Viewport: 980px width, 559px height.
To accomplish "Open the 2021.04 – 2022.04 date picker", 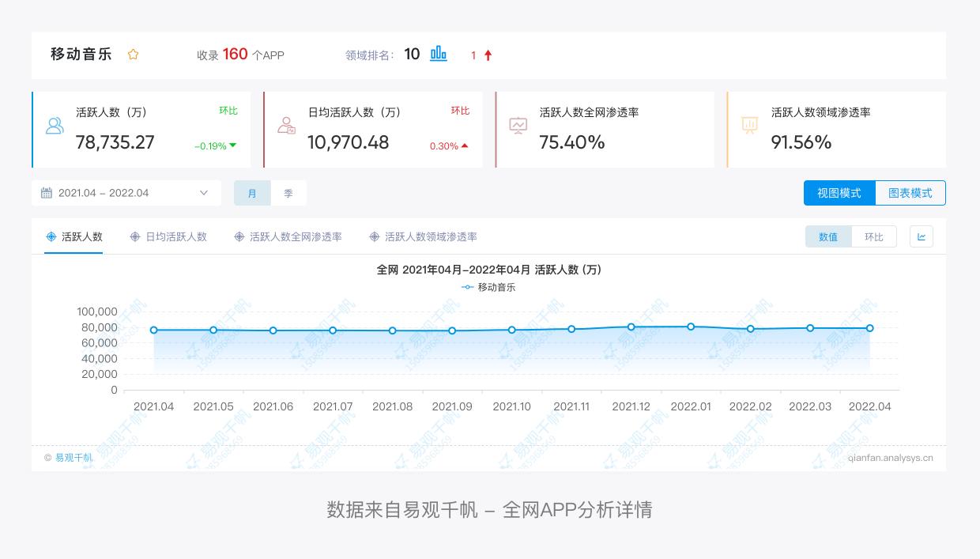I will coord(126,193).
